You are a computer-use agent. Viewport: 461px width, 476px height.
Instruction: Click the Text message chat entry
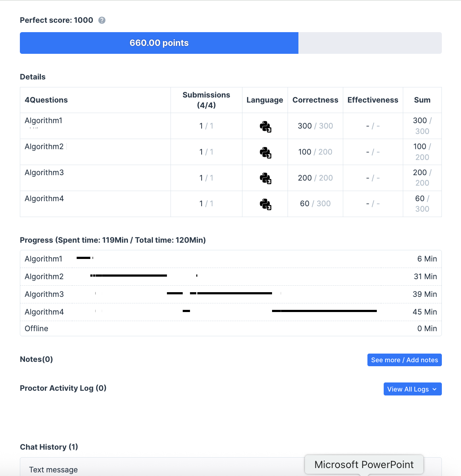click(53, 469)
